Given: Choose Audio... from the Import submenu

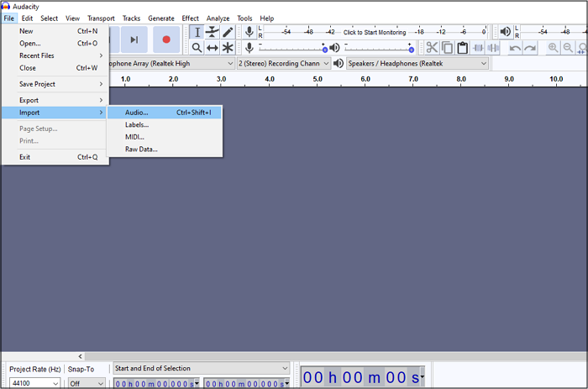Looking at the screenshot, I should tap(137, 112).
